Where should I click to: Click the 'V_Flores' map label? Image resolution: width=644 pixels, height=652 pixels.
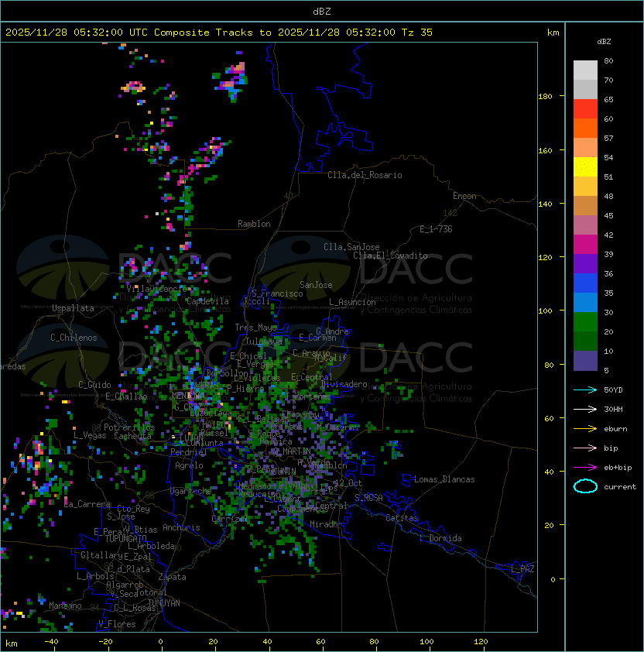pos(117,624)
